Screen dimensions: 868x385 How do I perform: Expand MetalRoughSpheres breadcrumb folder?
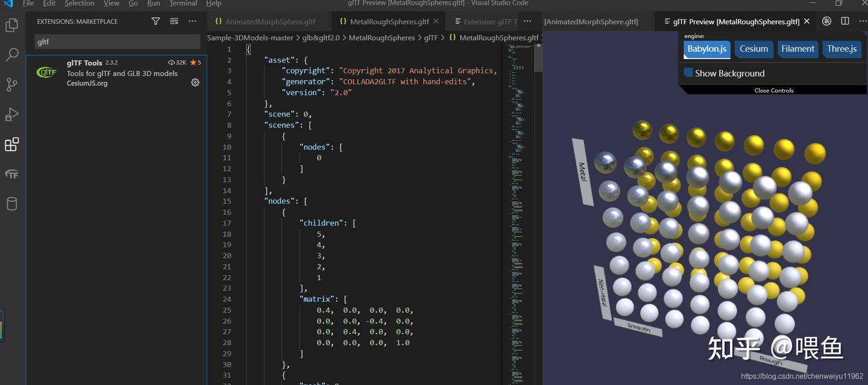pyautogui.click(x=382, y=37)
